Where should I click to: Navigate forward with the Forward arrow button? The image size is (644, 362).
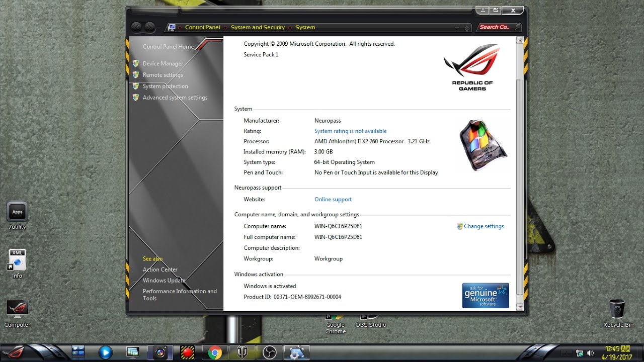(149, 27)
